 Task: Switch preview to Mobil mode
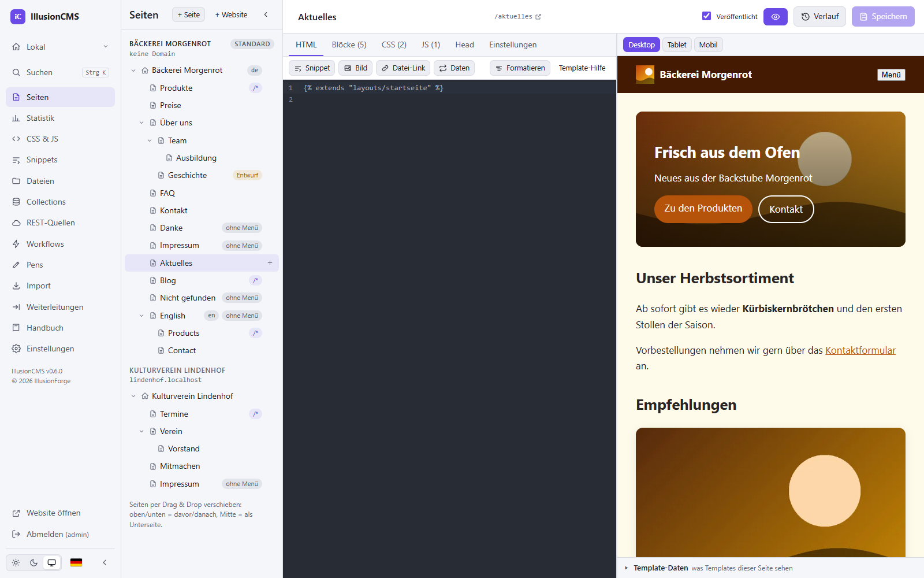tap(708, 45)
